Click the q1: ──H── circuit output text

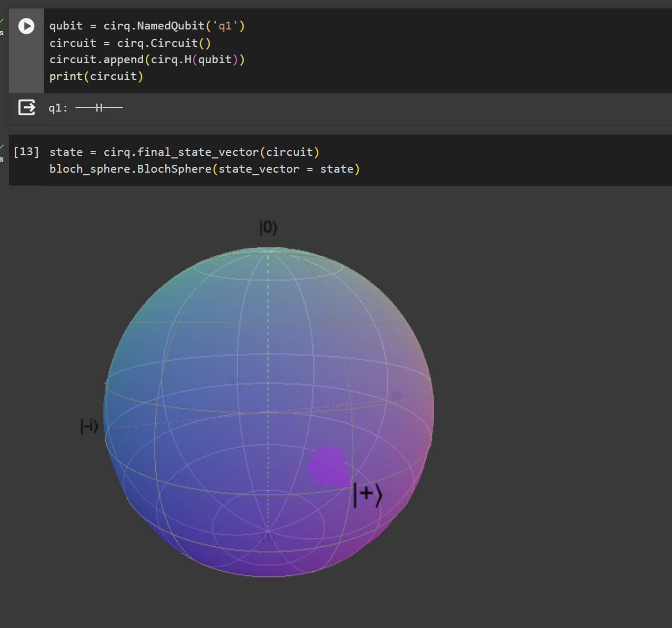click(86, 108)
